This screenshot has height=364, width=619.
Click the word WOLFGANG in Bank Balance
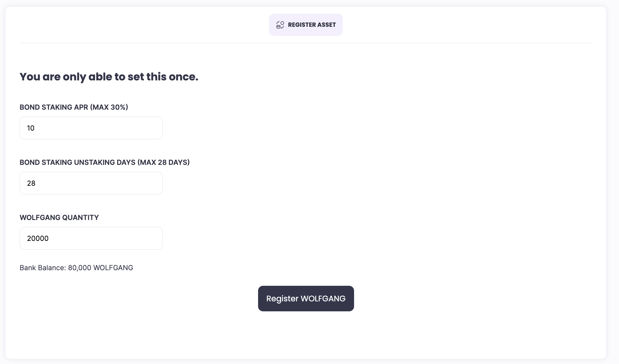click(113, 268)
